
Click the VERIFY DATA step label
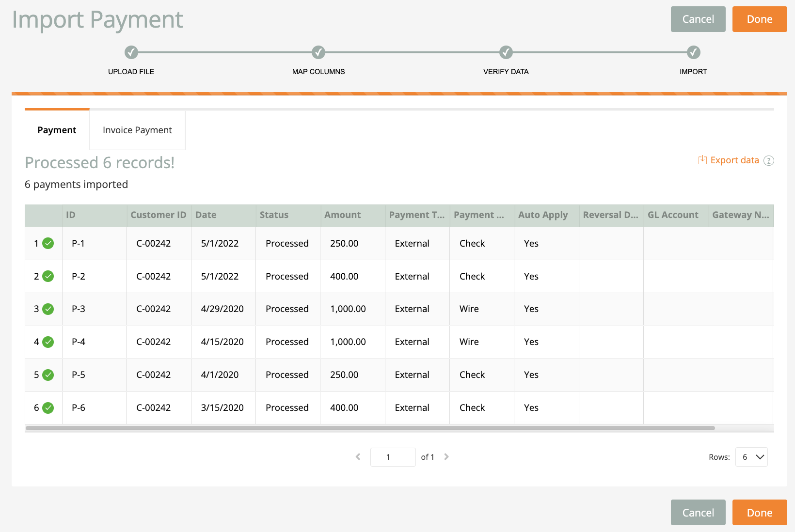pos(506,72)
